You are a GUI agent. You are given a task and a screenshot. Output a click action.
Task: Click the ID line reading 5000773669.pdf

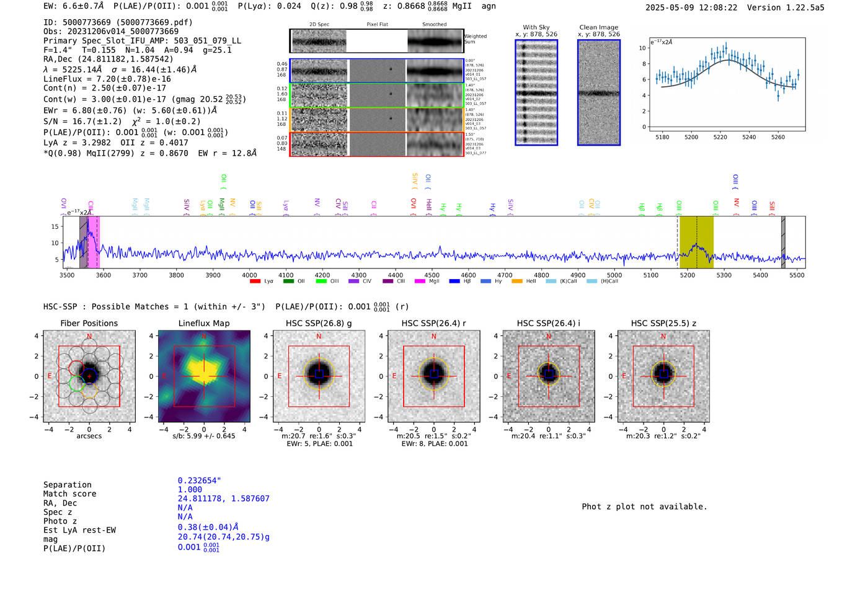(118, 22)
